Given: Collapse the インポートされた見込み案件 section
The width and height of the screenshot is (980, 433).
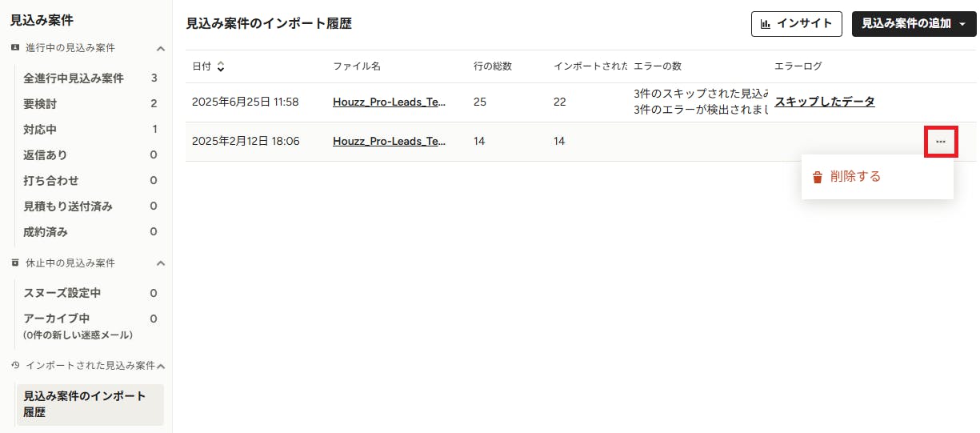Looking at the screenshot, I should 160,366.
